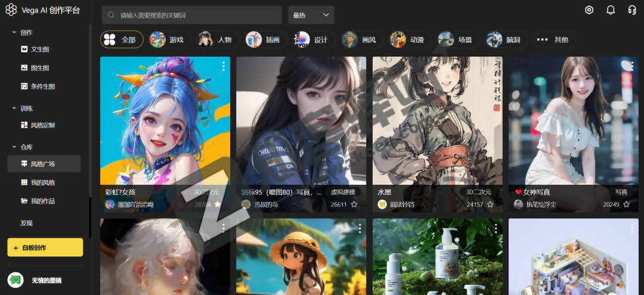Open the 水墨 style thumbnail
This screenshot has width=644, height=295.
pos(438,121)
